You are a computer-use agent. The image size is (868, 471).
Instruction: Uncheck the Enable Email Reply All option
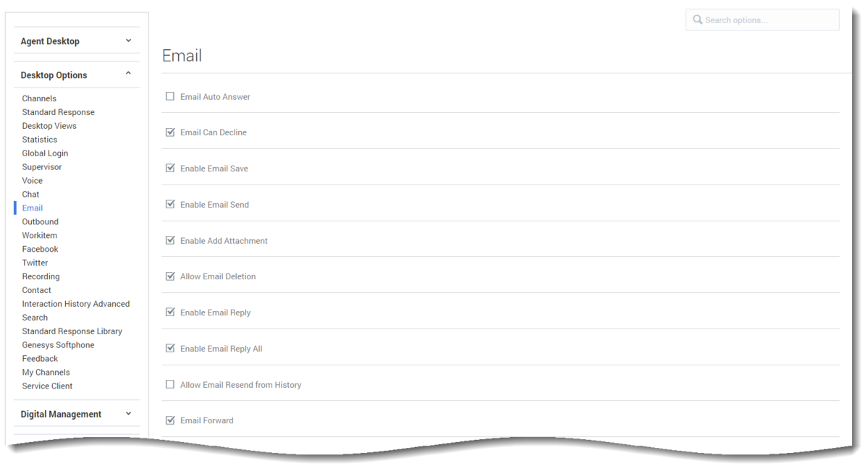pos(170,348)
